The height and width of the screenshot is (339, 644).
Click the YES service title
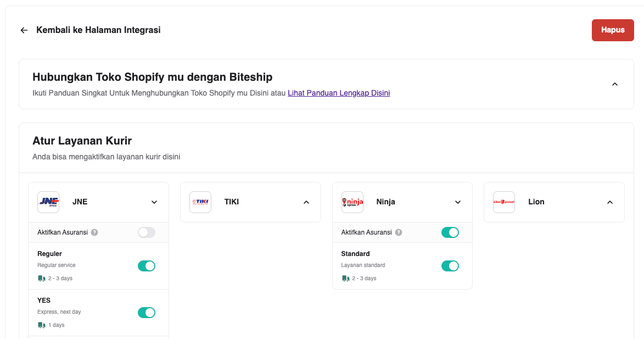click(x=44, y=301)
